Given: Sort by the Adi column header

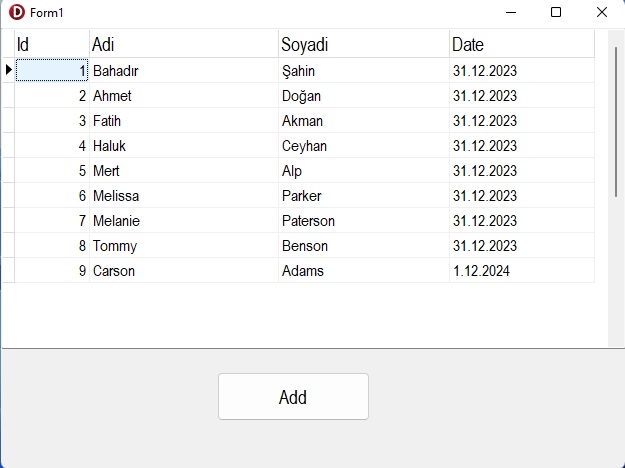Looking at the screenshot, I should click(184, 44).
